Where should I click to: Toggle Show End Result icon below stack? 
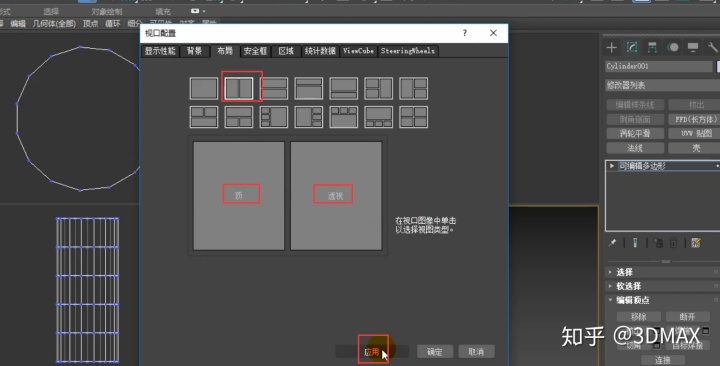point(635,243)
